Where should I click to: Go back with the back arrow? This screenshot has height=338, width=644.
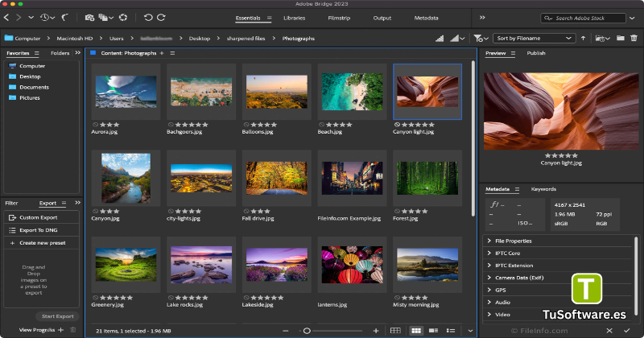[6, 18]
